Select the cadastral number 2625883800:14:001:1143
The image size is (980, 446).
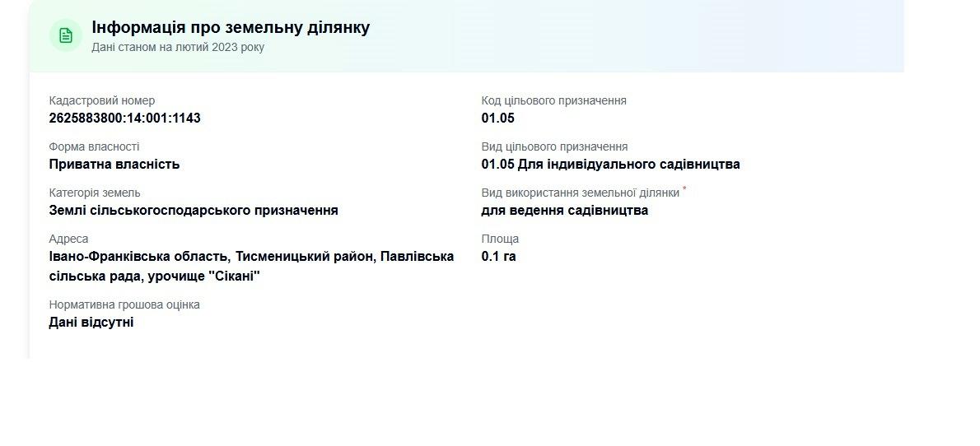click(x=125, y=118)
